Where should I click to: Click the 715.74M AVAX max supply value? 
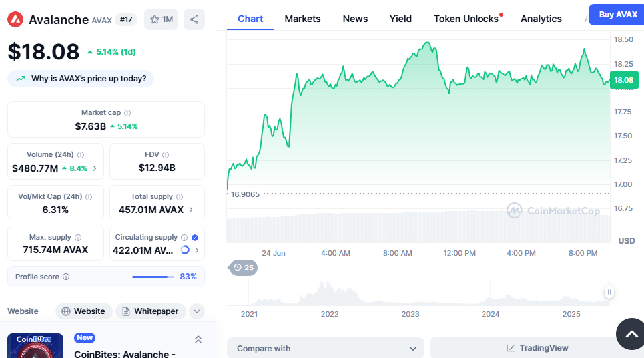(x=55, y=250)
